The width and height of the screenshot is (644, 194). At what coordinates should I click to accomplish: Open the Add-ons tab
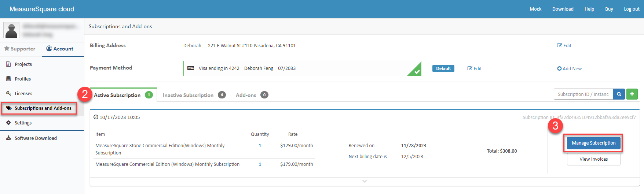click(252, 95)
